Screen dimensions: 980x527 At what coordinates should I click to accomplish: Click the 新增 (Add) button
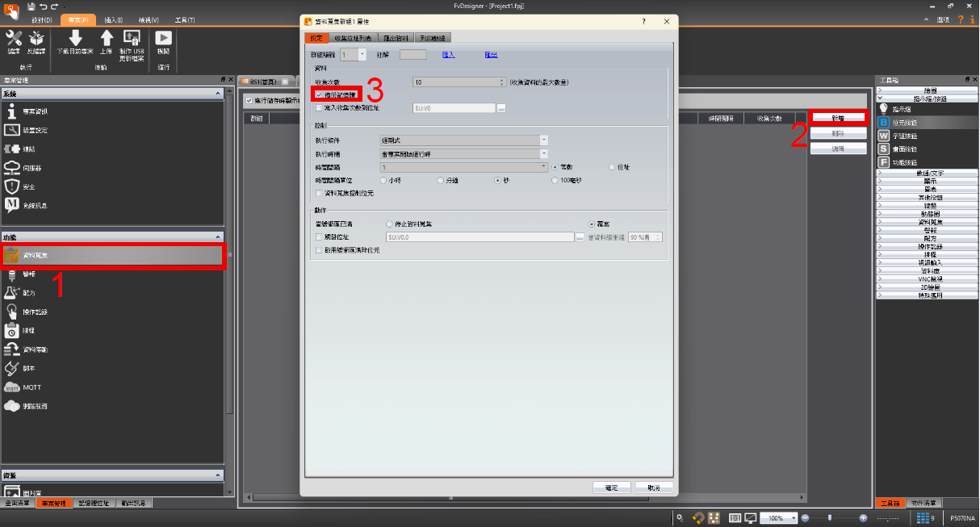coord(837,118)
